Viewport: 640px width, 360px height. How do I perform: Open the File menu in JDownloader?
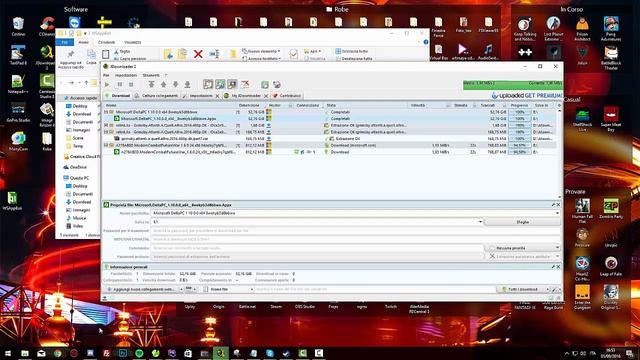106,75
